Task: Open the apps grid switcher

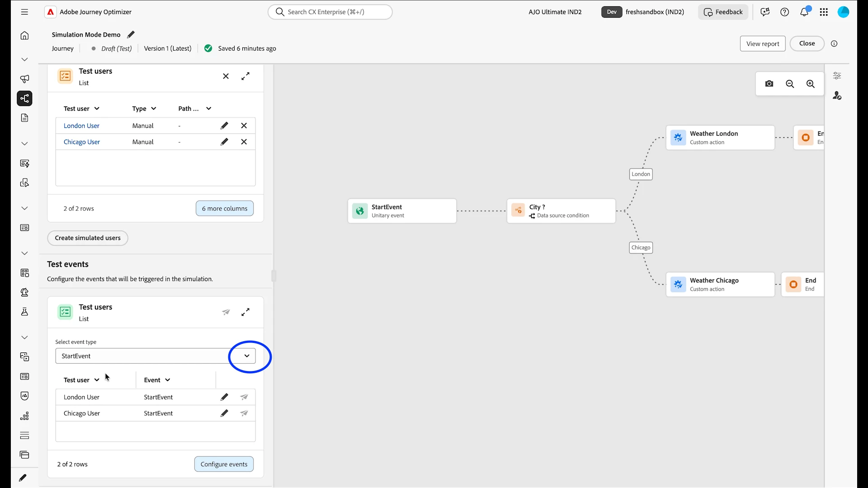Action: click(x=824, y=12)
